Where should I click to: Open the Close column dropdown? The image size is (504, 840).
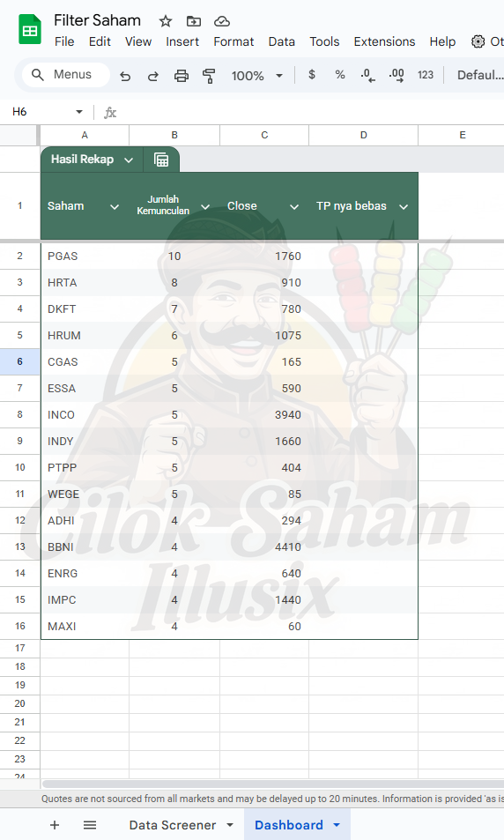[x=294, y=207]
